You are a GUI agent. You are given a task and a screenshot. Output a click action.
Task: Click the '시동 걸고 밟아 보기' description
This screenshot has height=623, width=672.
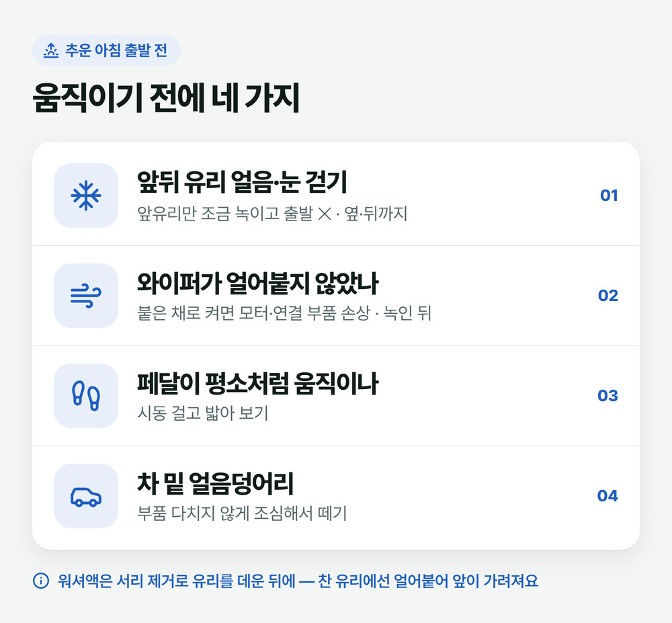click(203, 413)
